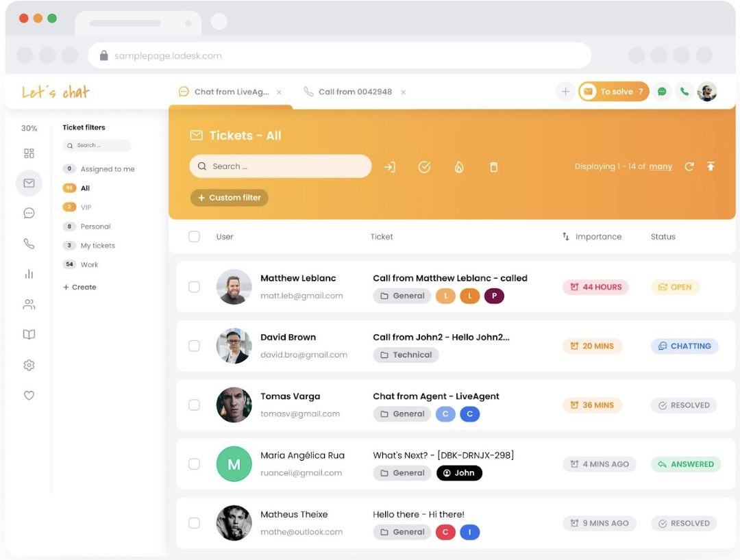Click the purple P tag on Matthew's ticket
This screenshot has height=560, width=740.
(x=494, y=296)
